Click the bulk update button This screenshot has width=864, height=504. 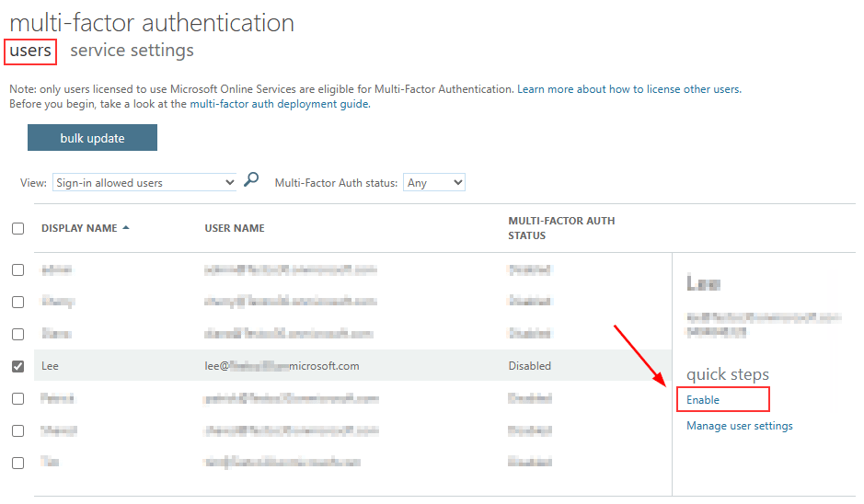point(92,138)
